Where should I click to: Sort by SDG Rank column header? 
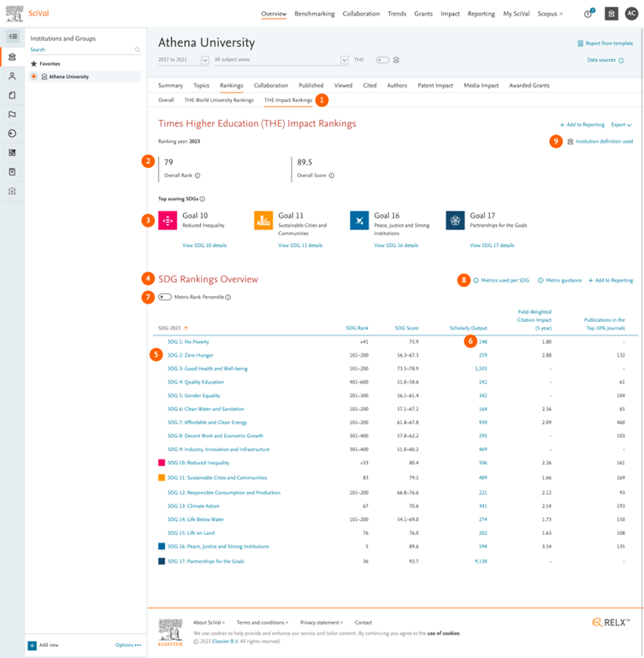click(x=357, y=329)
